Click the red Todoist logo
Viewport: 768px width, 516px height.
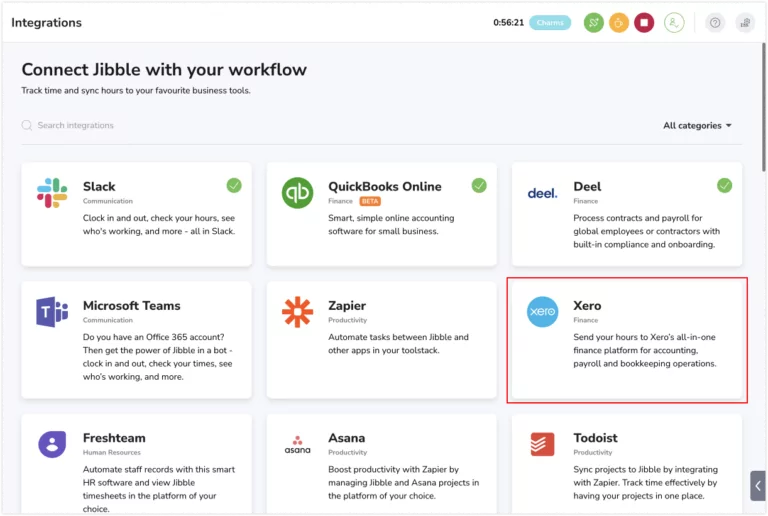tap(542, 444)
